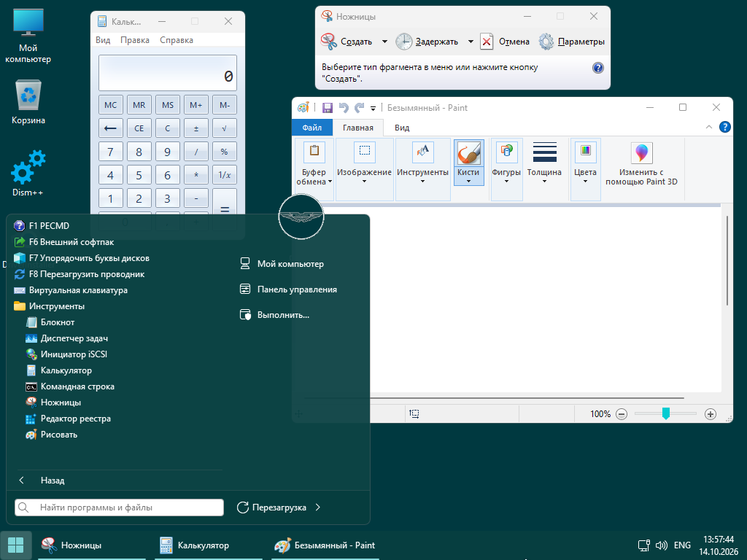Click the Start button on the taskbar
The image size is (747, 560).
pyautogui.click(x=16, y=545)
